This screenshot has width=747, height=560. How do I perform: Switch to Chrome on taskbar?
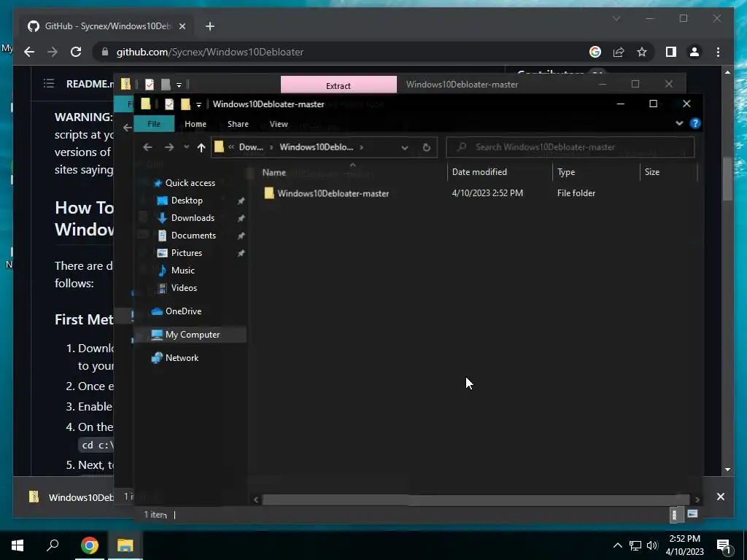[89, 545]
